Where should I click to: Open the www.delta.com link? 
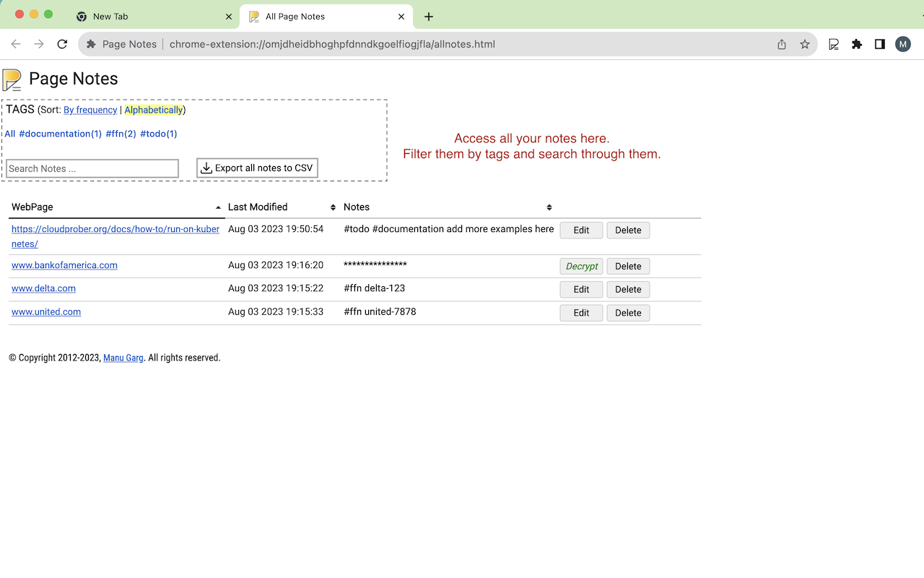click(43, 288)
